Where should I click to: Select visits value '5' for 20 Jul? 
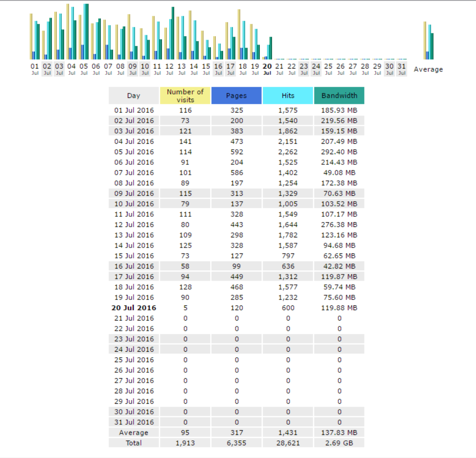(185, 308)
